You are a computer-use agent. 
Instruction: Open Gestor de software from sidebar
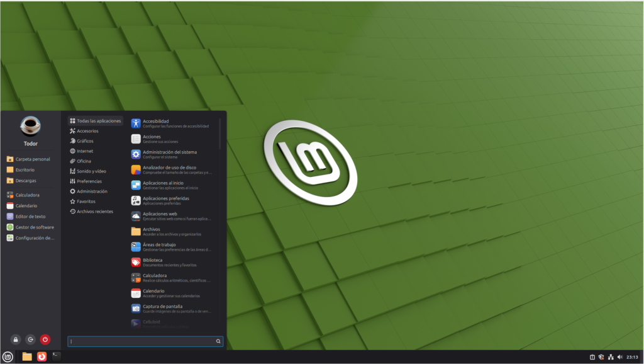pyautogui.click(x=34, y=227)
